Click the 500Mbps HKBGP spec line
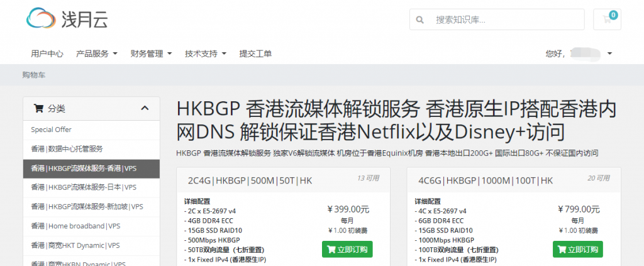The height and width of the screenshot is (266, 644). pos(212,240)
